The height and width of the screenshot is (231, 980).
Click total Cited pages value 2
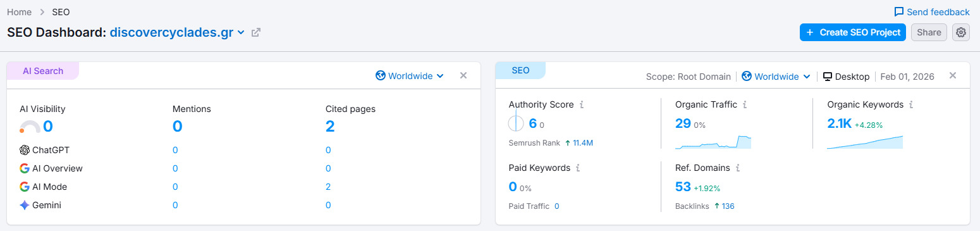[330, 127]
